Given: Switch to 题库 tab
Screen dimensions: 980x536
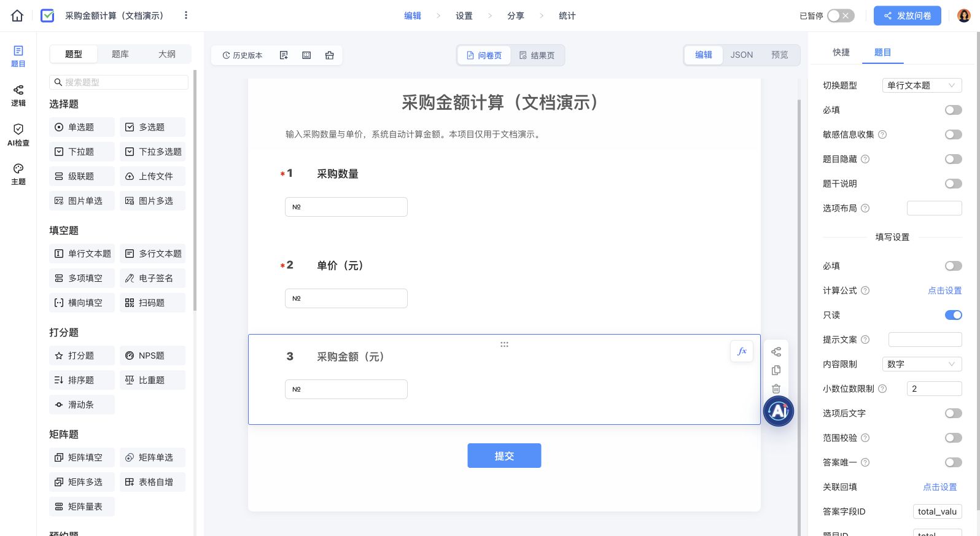Looking at the screenshot, I should tap(120, 54).
